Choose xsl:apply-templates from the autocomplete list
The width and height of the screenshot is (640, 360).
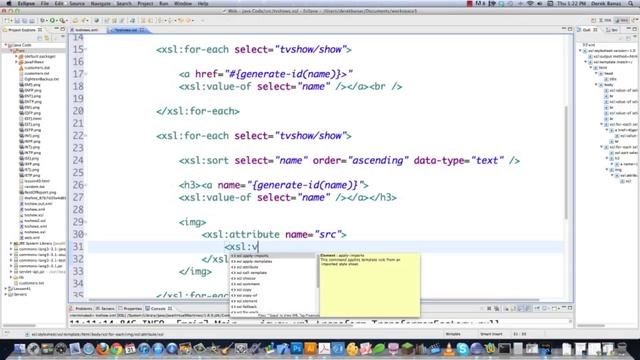pos(273,261)
